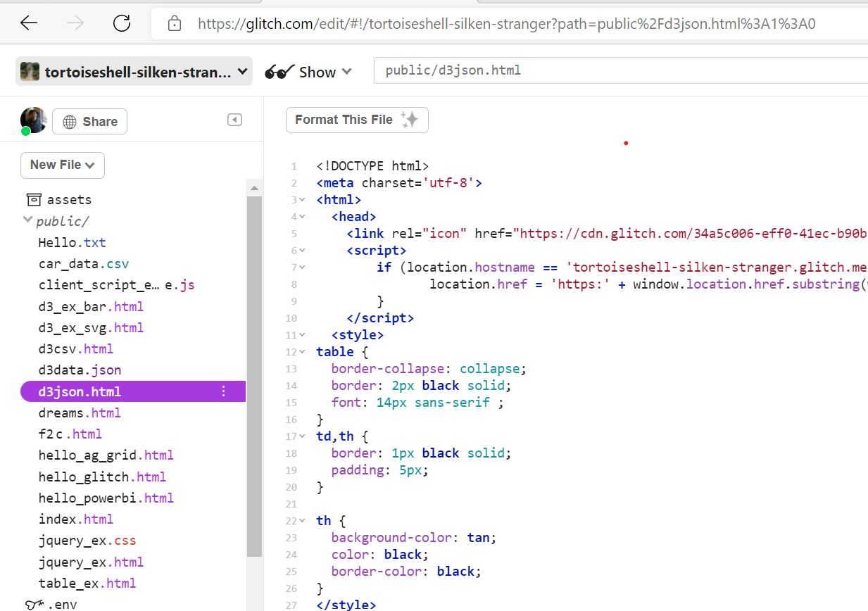The width and height of the screenshot is (868, 611).
Task: Fold the style block on line 11
Action: [303, 335]
